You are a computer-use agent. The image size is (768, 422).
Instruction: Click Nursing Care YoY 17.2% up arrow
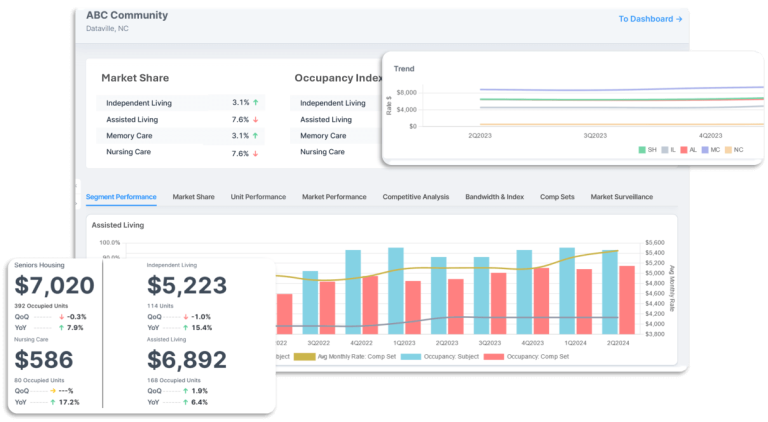coord(53,402)
